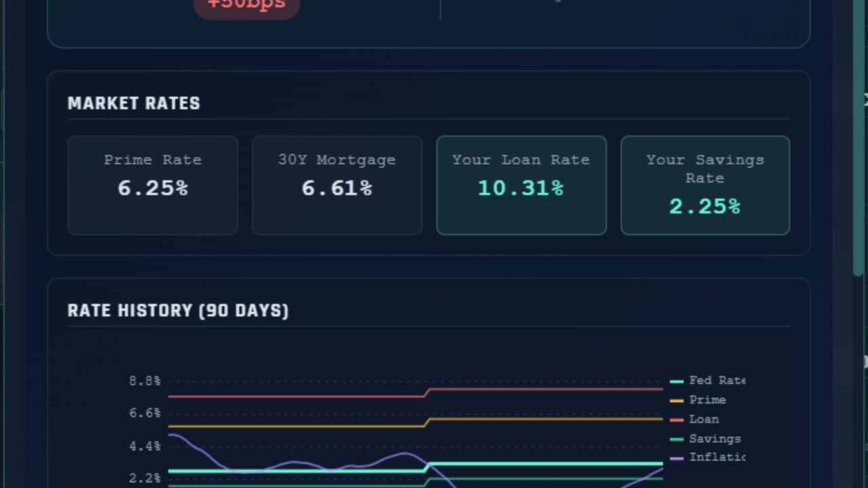Click the 6.6% y-axis label

[x=144, y=413]
